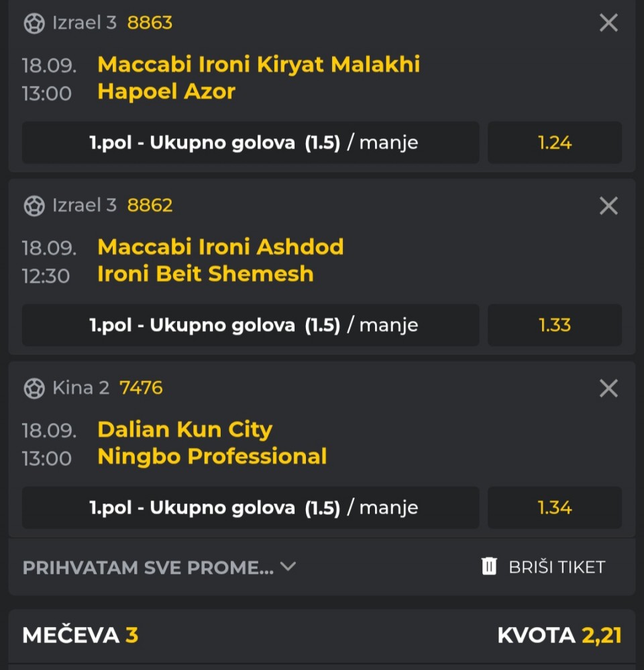Click the soccer ball icon beside Izrael 3 8863
644x670 pixels.
34,23
